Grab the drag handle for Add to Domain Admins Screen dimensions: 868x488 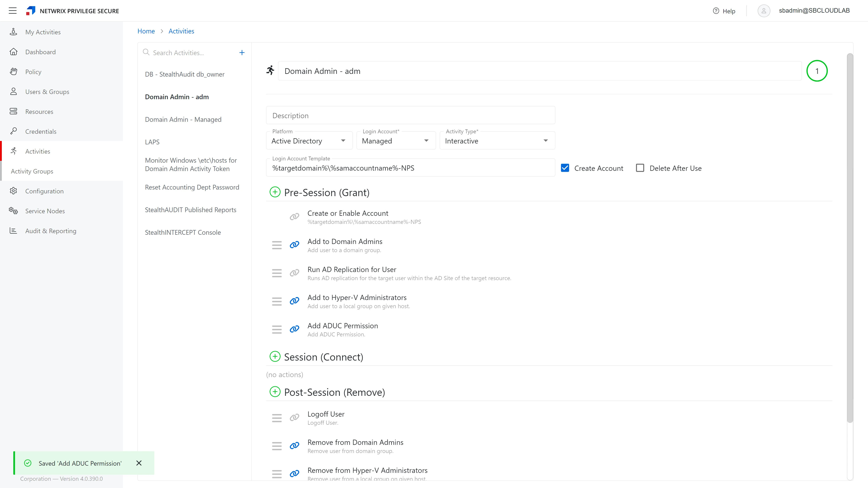[277, 245]
